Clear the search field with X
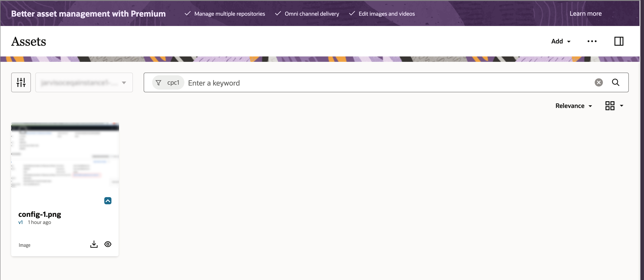Viewport: 644px width, 280px height. 599,82
